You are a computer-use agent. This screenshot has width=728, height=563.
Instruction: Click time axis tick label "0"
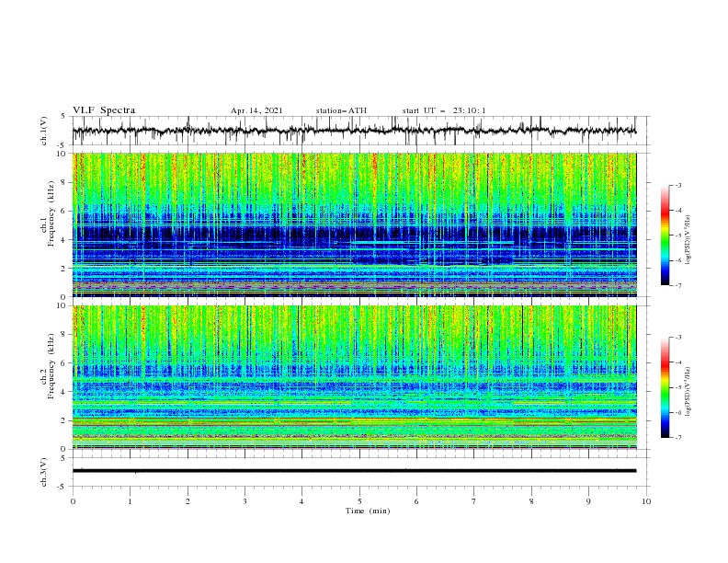point(73,501)
